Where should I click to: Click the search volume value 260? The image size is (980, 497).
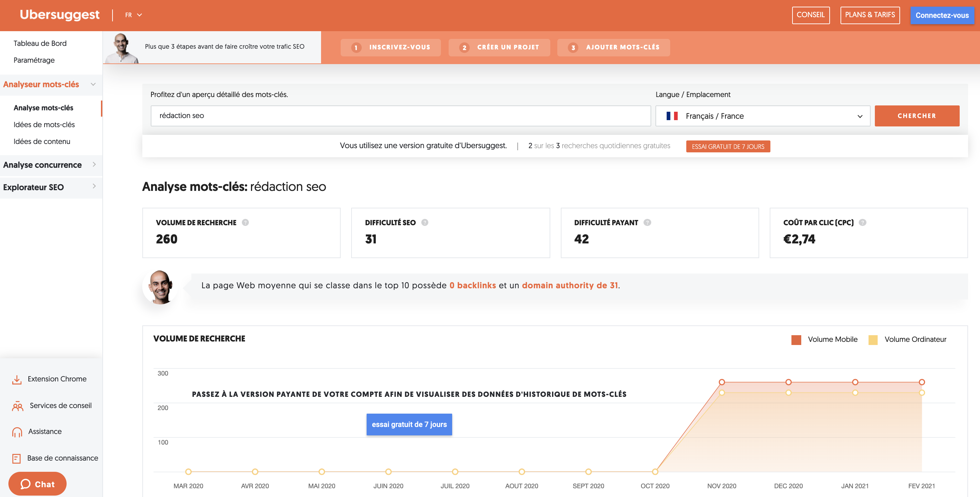pos(166,239)
